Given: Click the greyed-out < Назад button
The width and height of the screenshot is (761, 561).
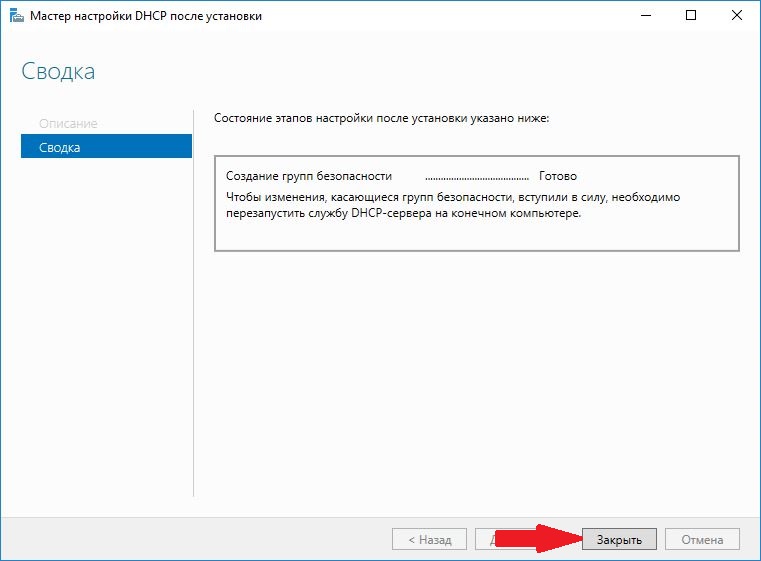Looking at the screenshot, I should (428, 539).
